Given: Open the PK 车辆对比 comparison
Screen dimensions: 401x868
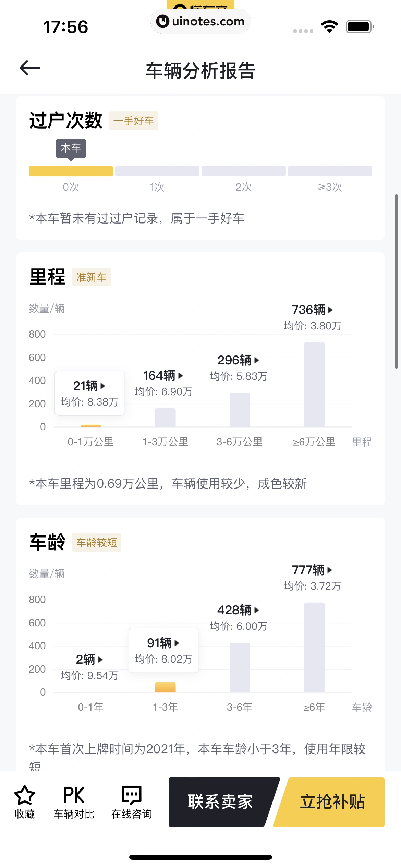Looking at the screenshot, I should [x=74, y=801].
